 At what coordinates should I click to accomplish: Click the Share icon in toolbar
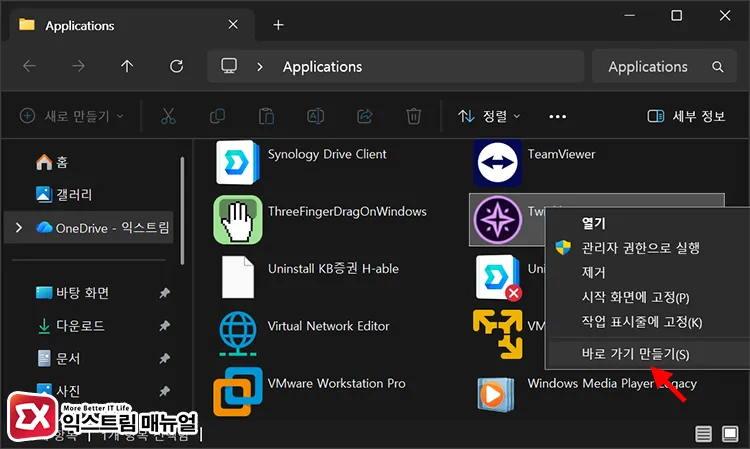coord(364,116)
